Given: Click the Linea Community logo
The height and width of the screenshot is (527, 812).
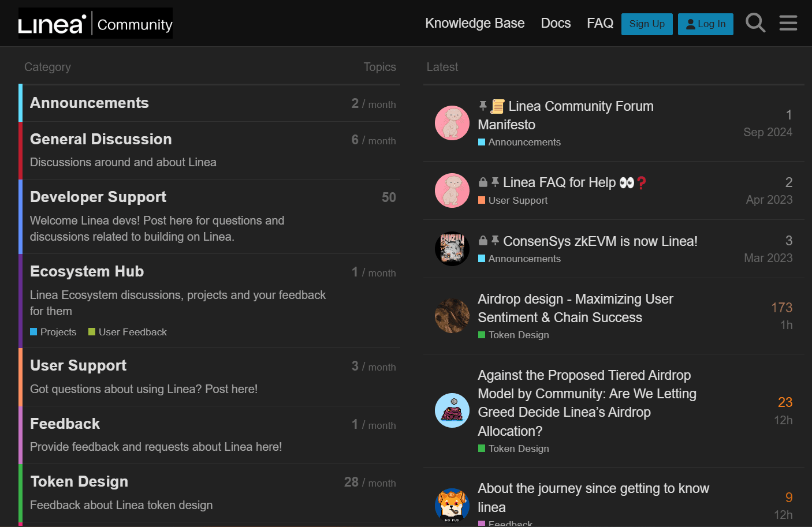Looking at the screenshot, I should pos(95,24).
